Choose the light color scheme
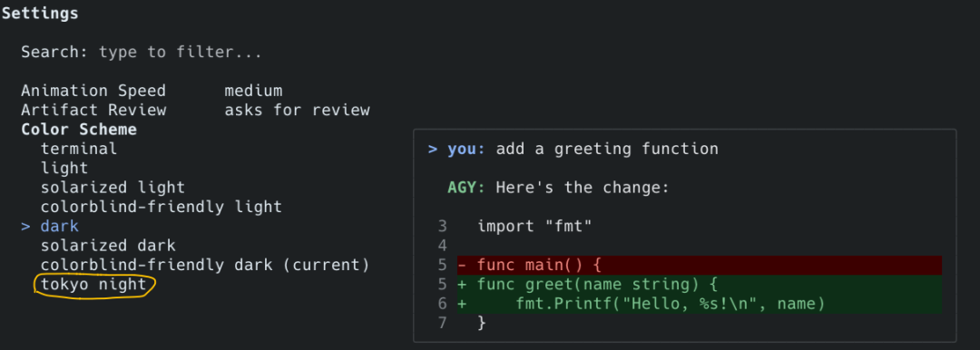This screenshot has width=980, height=350. 64,168
